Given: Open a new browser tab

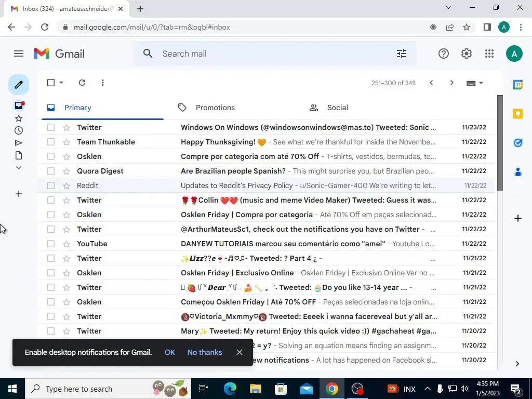Looking at the screenshot, I should pyautogui.click(x=140, y=9).
